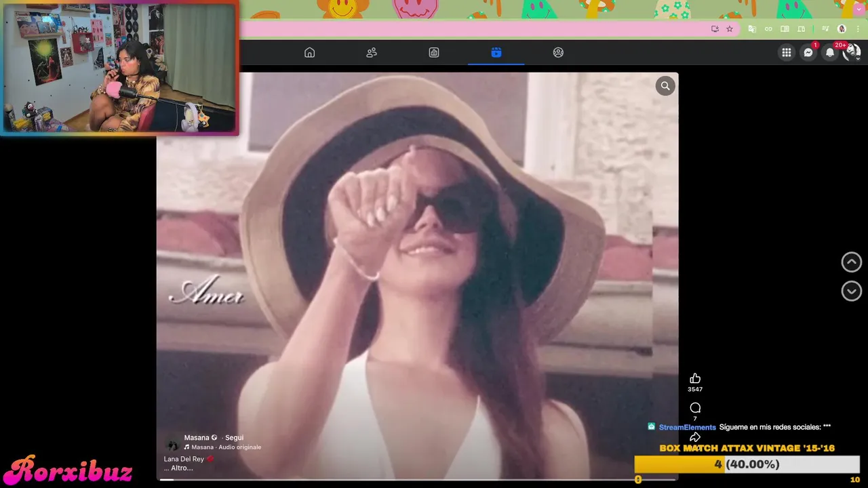Click the 3547 likes count
Screen dimensions: 868x488
coord(695,389)
